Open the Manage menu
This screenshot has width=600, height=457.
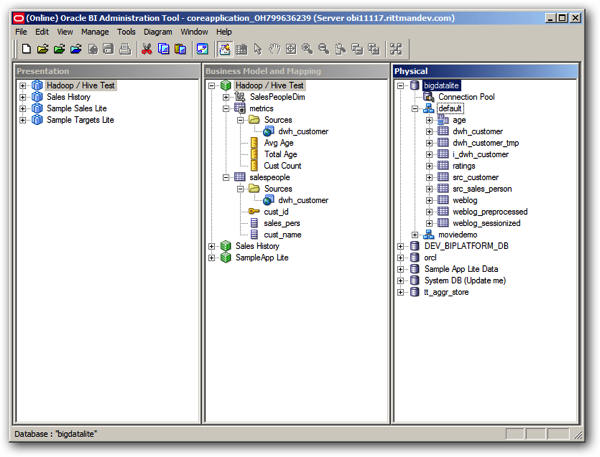pos(95,32)
